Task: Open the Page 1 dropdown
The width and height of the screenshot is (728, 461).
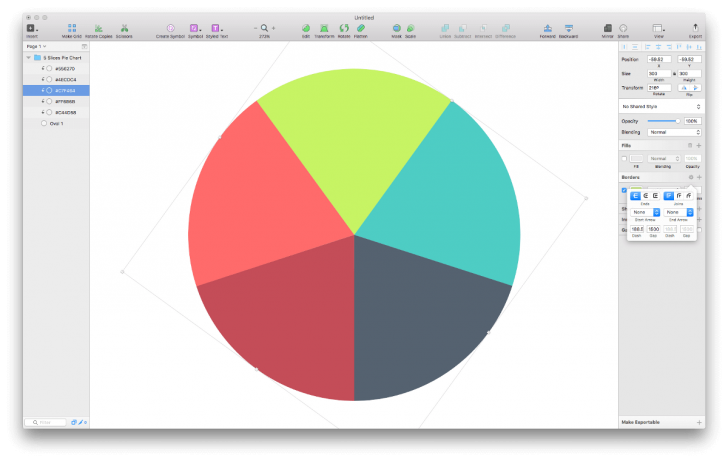Action: [x=36, y=46]
